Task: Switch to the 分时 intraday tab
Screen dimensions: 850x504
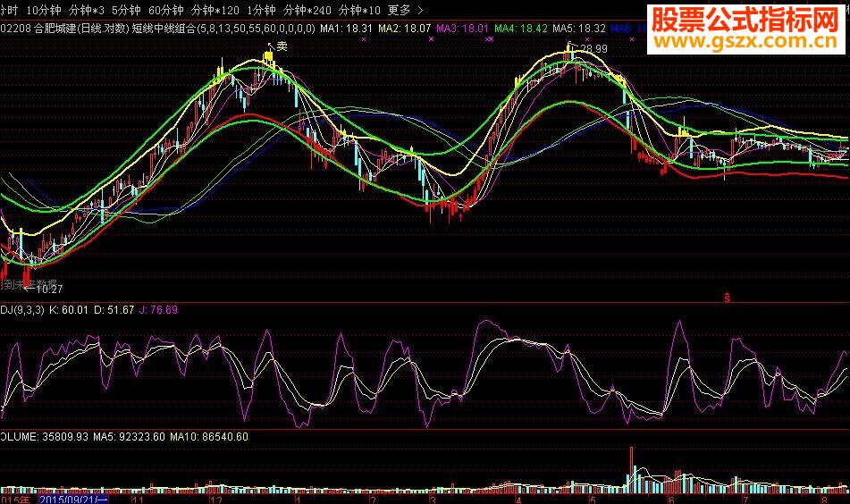Action: pyautogui.click(x=9, y=11)
